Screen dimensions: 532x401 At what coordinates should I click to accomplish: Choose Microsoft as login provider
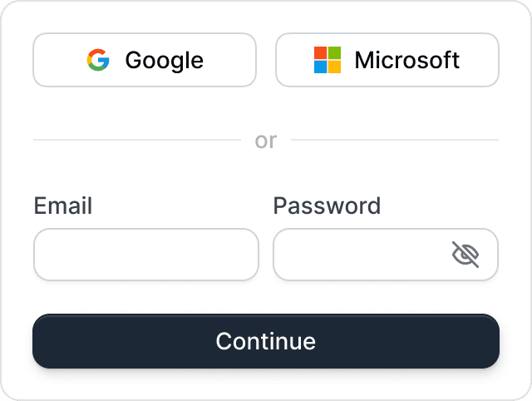pos(387,60)
